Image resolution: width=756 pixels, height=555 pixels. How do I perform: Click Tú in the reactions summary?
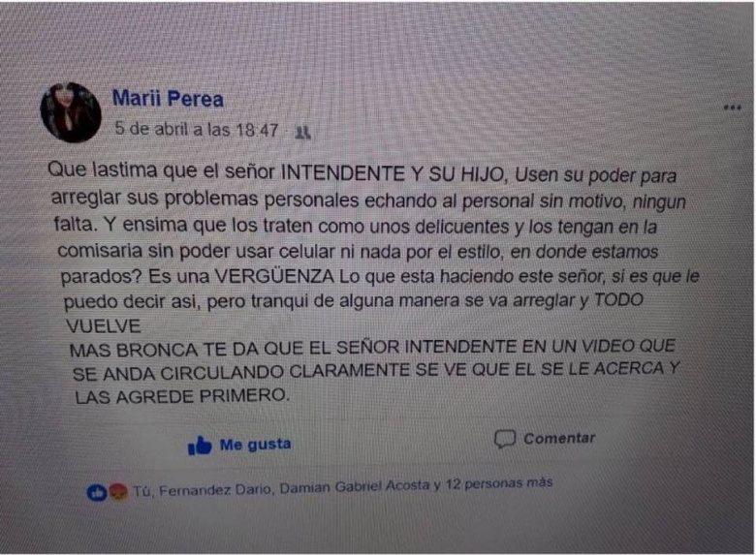[x=142, y=491]
